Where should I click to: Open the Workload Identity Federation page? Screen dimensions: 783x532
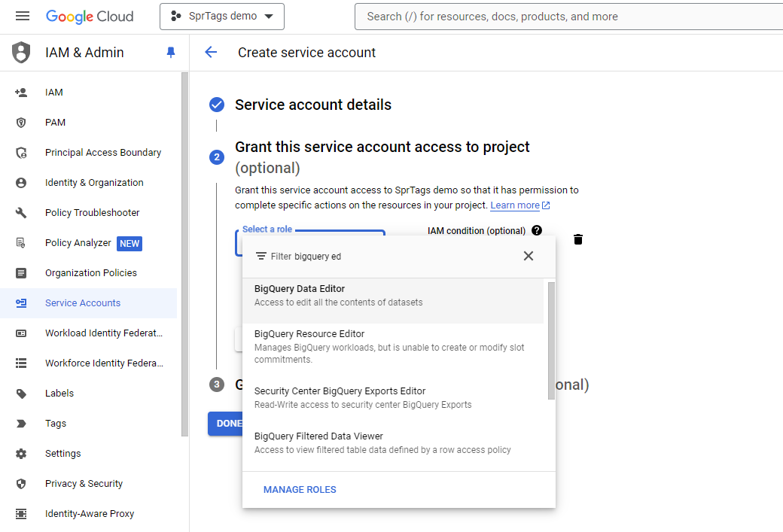103,333
